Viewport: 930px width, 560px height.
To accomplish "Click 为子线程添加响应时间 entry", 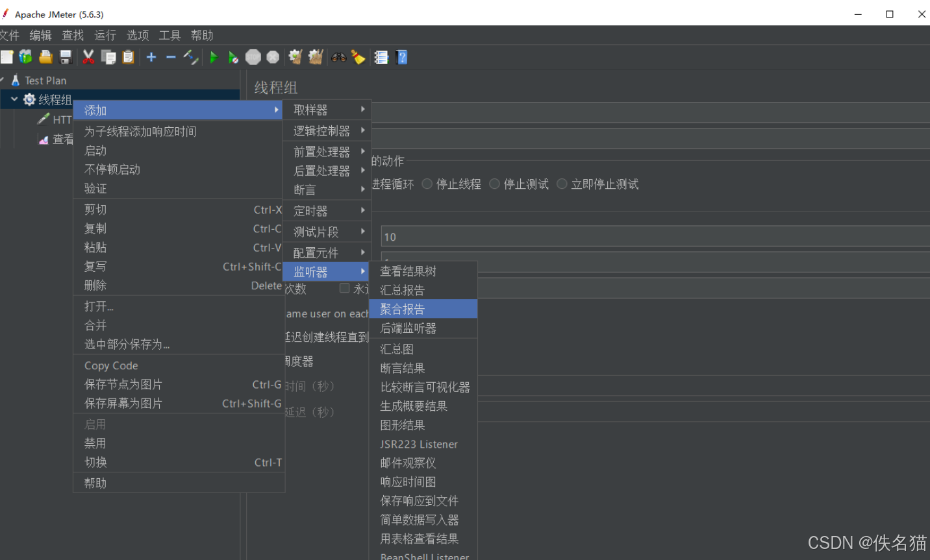I will pyautogui.click(x=179, y=131).
